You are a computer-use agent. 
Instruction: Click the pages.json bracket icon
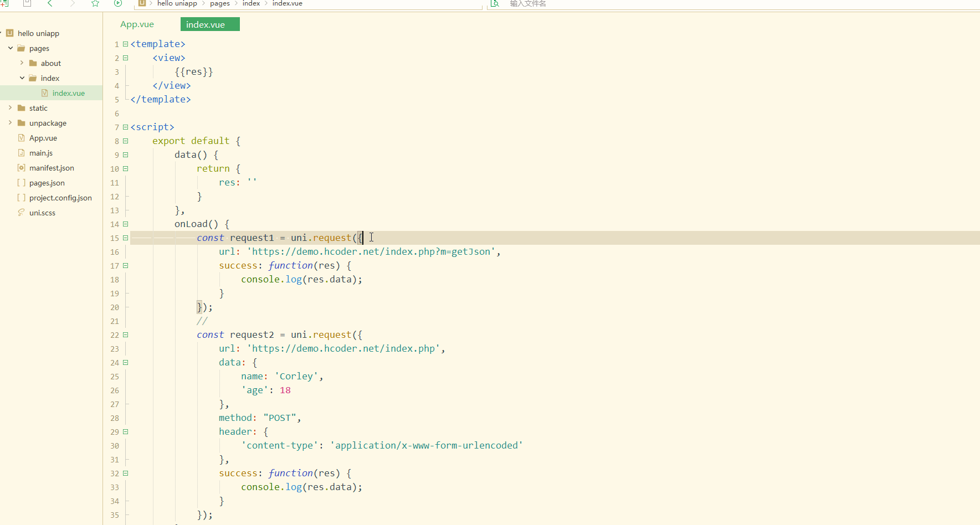21,183
